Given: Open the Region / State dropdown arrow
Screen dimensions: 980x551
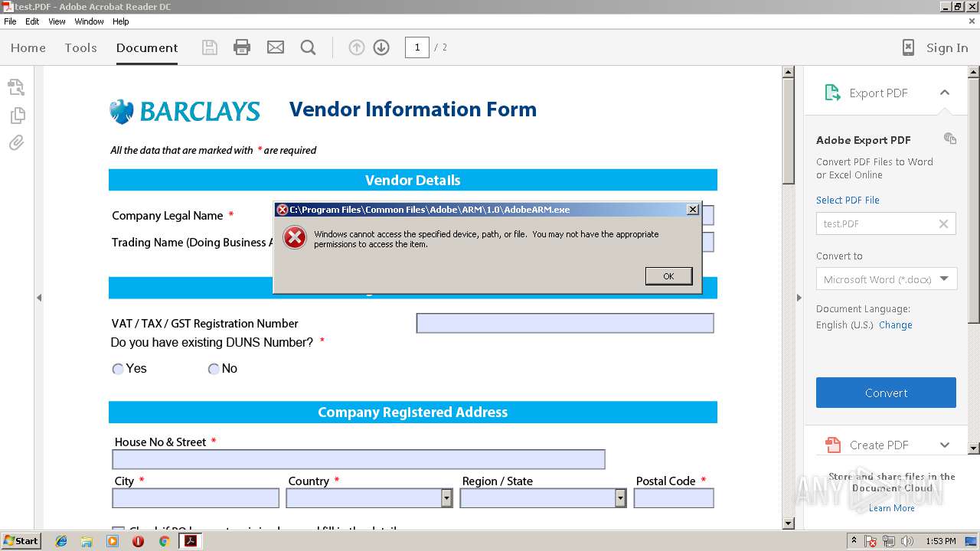Looking at the screenshot, I should click(620, 498).
